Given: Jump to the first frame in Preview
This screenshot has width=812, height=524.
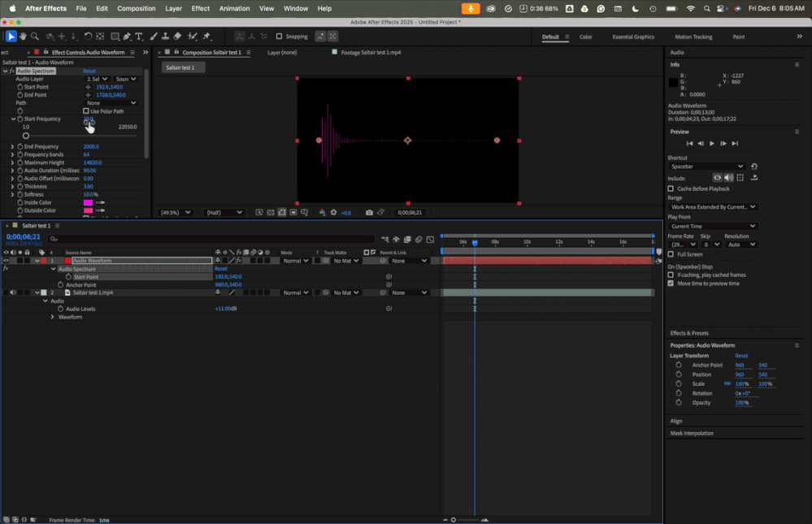Looking at the screenshot, I should point(689,144).
